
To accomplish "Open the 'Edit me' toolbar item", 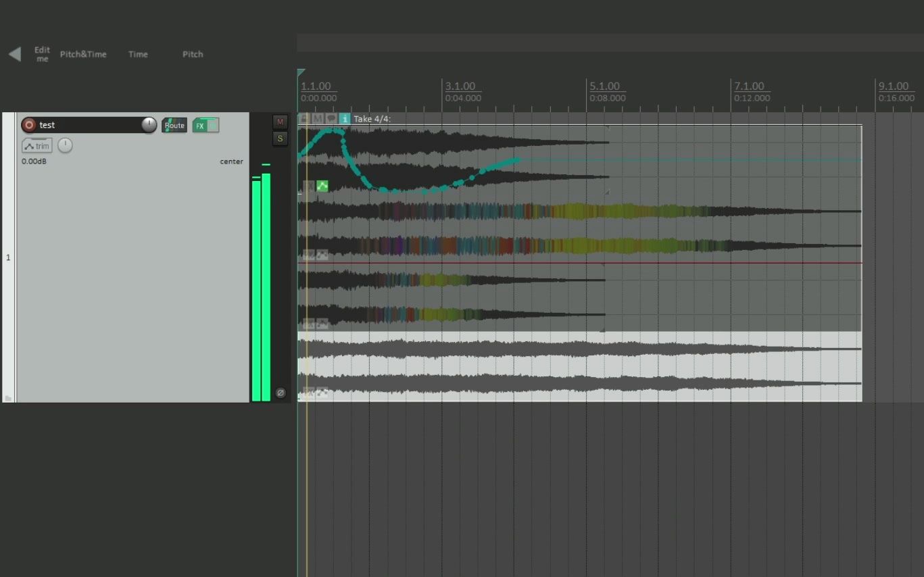I will [43, 54].
